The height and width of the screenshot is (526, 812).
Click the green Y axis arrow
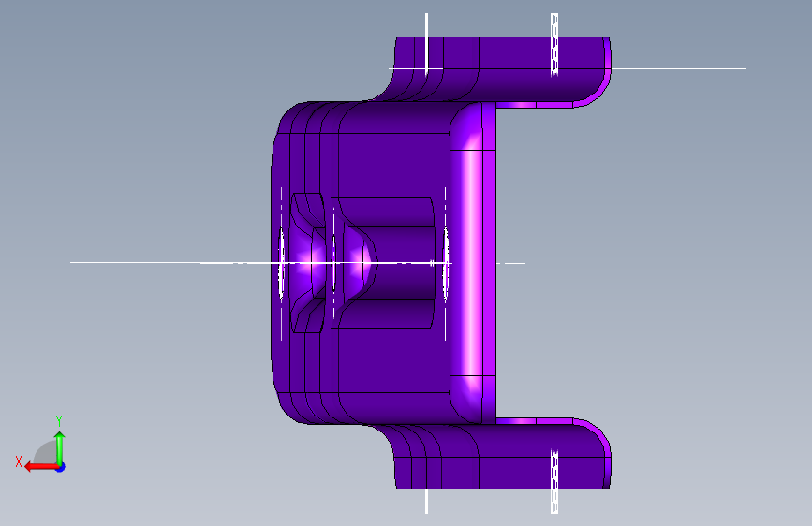[60, 448]
